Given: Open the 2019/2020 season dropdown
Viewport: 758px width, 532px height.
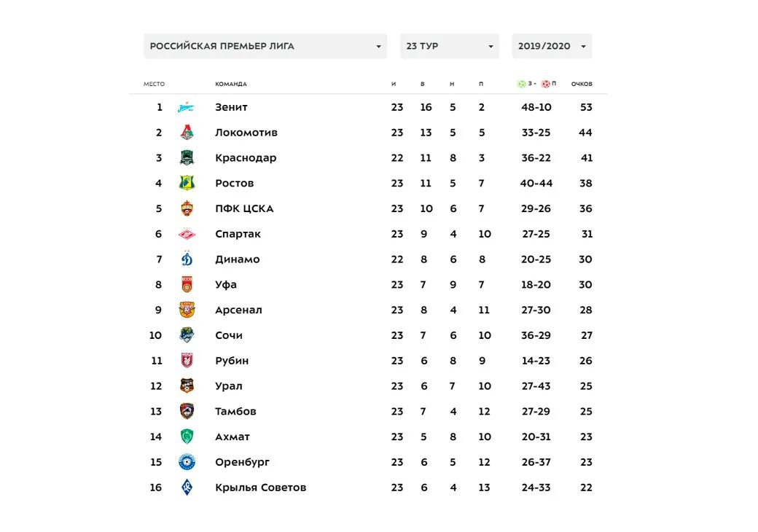Looking at the screenshot, I should 552,46.
